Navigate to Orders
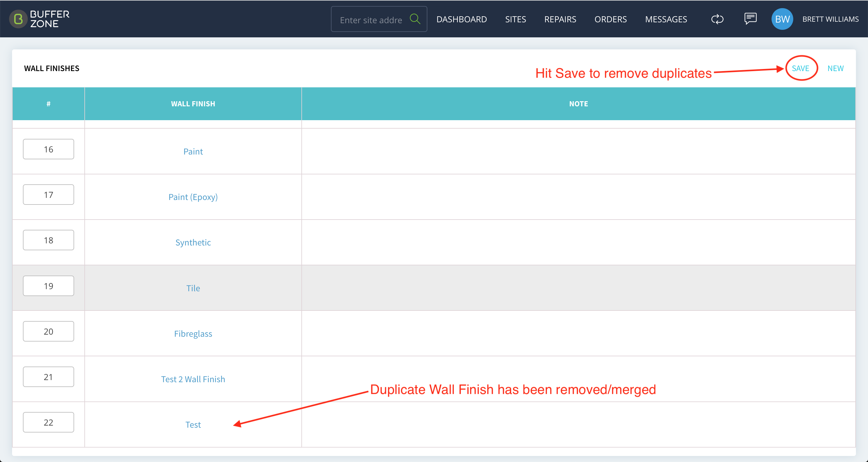This screenshot has height=462, width=868. tap(610, 20)
